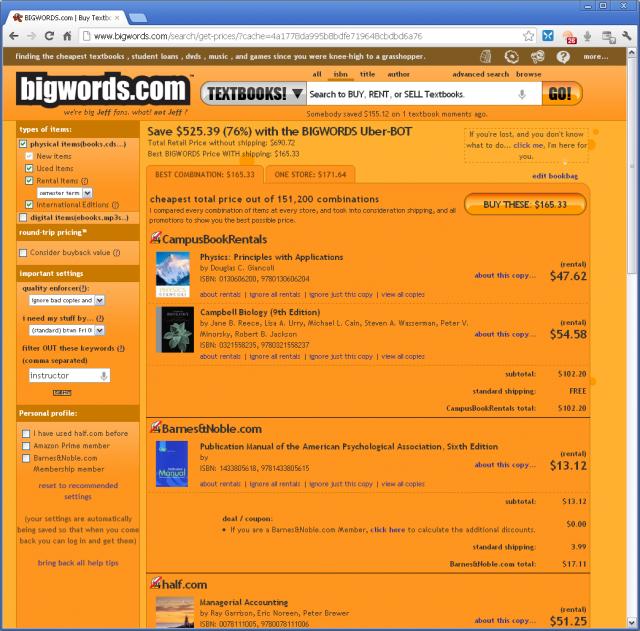Go back using the browser back arrow

tap(13, 36)
